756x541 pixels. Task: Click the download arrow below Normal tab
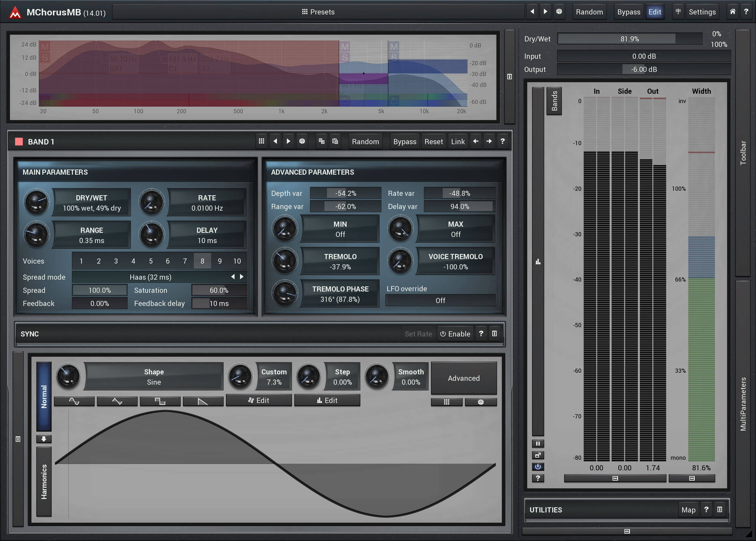44,439
